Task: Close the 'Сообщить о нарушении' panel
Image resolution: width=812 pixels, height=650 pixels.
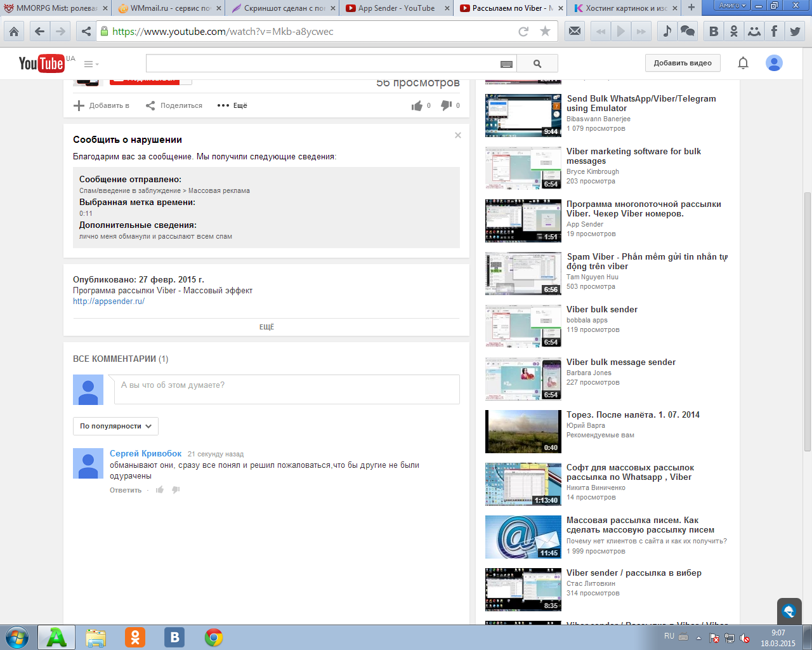Action: 458,135
